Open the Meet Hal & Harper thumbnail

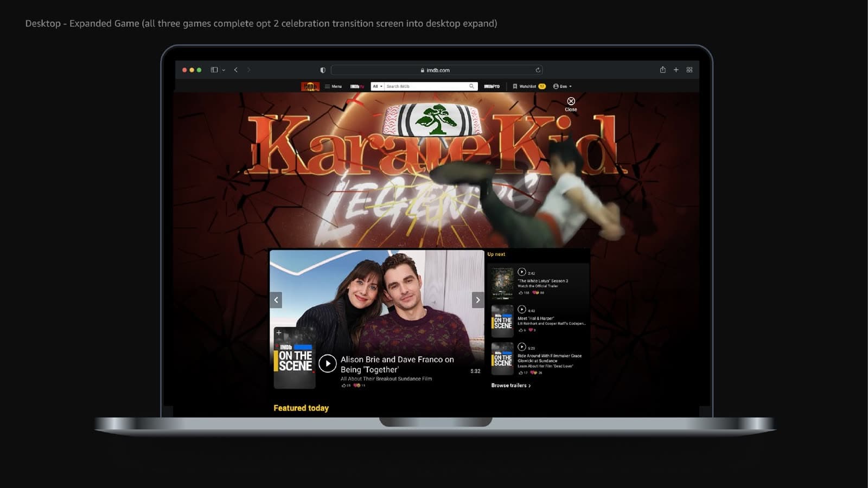click(502, 321)
